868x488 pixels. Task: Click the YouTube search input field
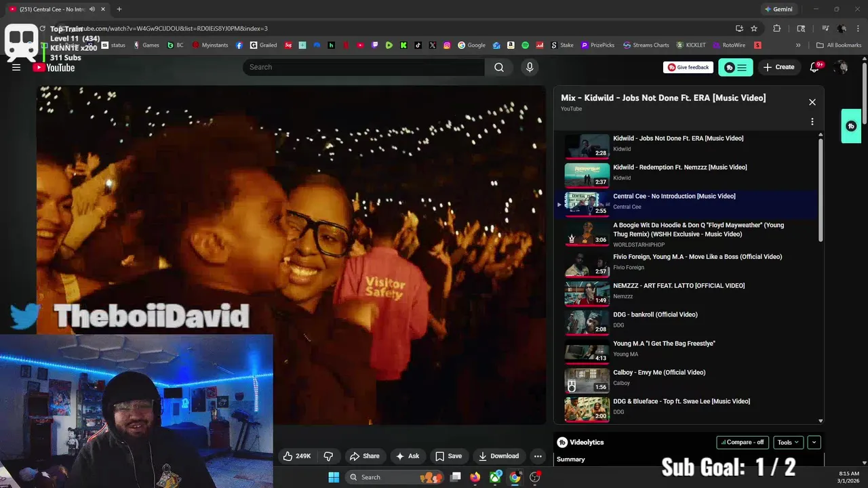coord(363,67)
